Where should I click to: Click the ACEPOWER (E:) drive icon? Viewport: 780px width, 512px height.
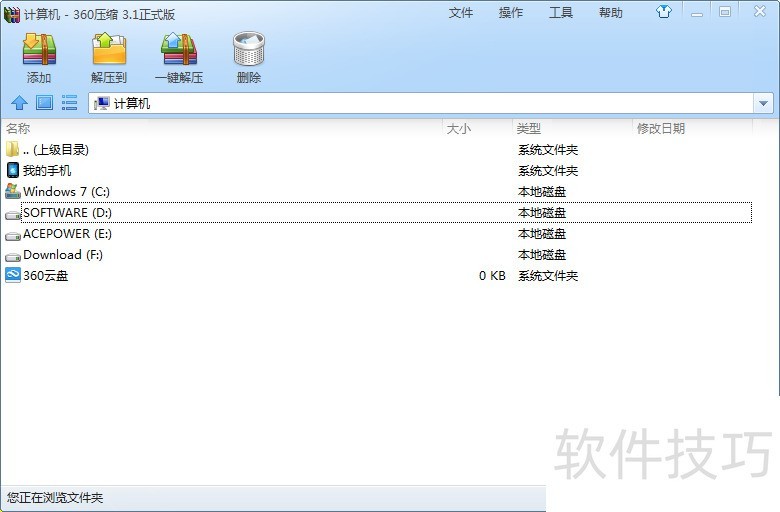point(12,235)
